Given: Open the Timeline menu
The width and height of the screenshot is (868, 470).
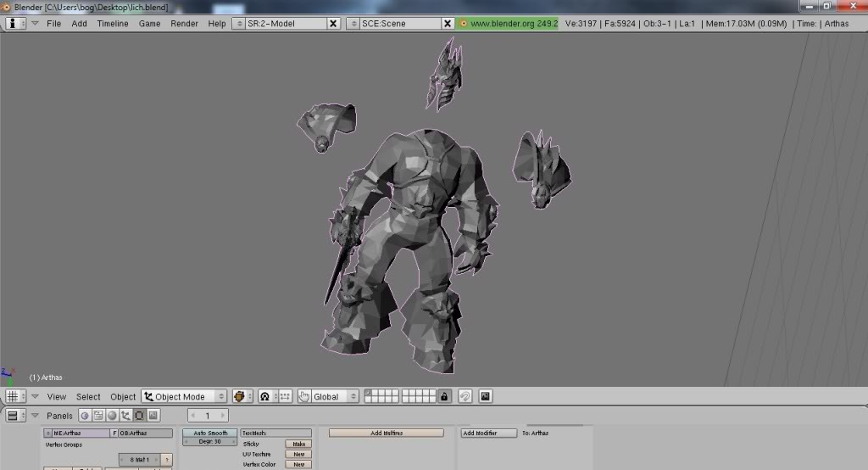Looking at the screenshot, I should [x=113, y=23].
